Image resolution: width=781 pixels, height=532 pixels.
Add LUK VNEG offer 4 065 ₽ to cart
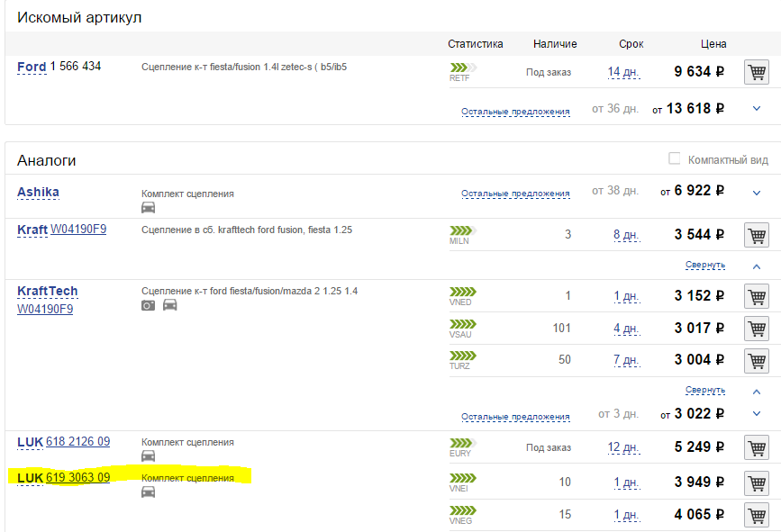pos(757,515)
